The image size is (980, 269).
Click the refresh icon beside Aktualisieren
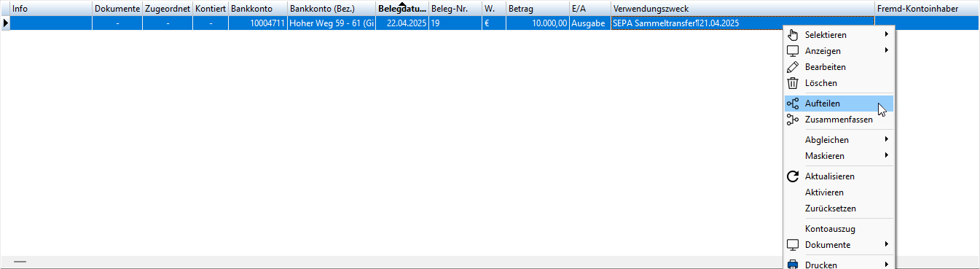[x=793, y=176]
